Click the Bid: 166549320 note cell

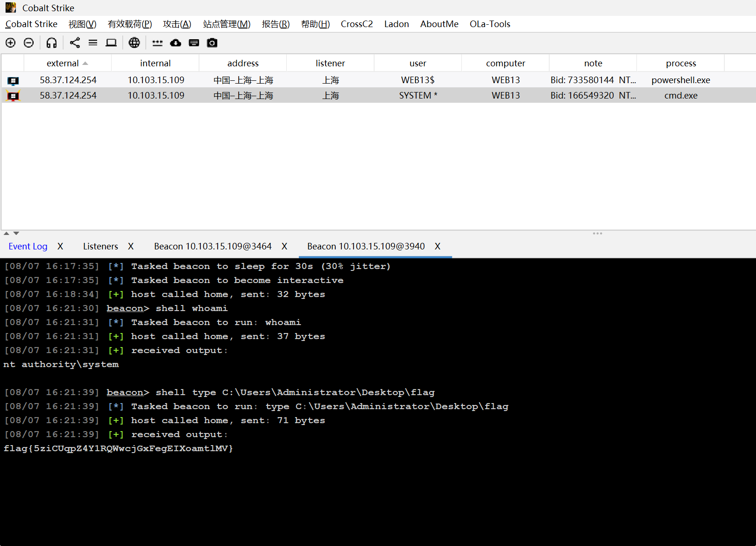593,95
